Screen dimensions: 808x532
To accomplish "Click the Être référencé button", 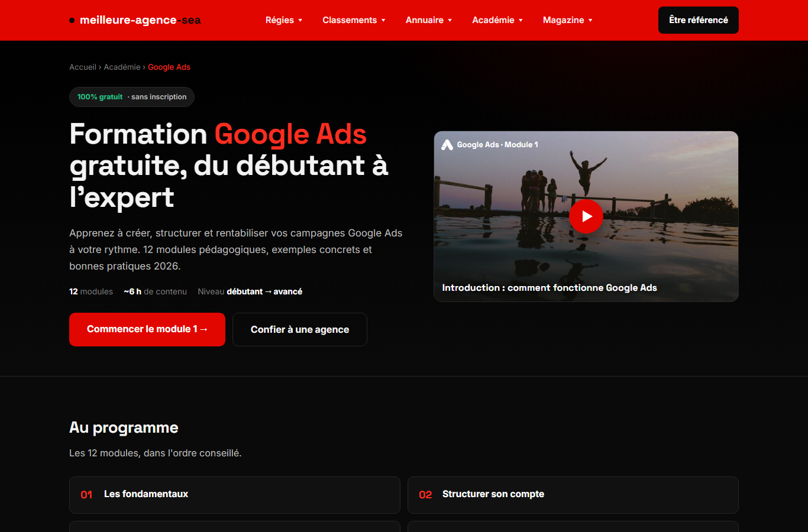I will [699, 20].
